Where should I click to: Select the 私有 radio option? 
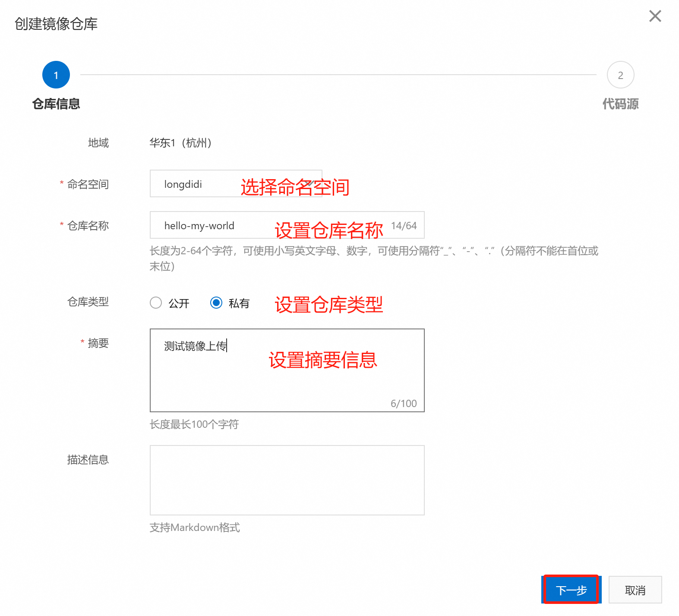216,303
